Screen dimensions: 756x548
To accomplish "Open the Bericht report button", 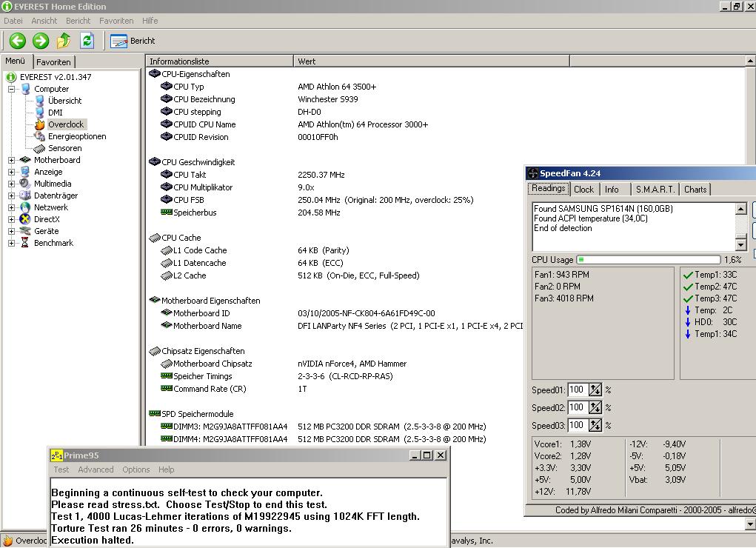I will tap(133, 41).
